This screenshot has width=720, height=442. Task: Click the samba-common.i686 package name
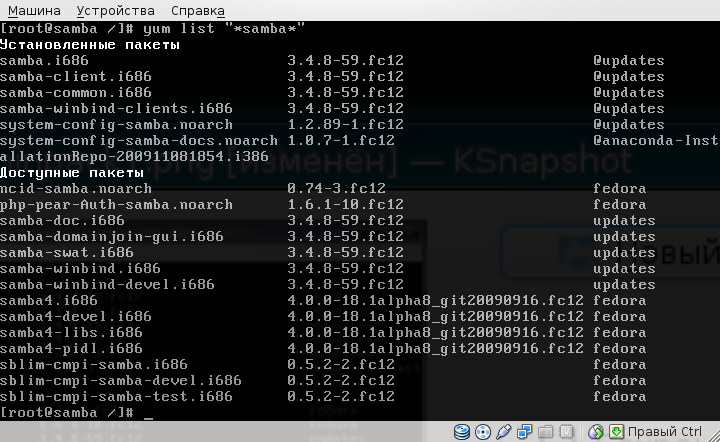click(76, 93)
